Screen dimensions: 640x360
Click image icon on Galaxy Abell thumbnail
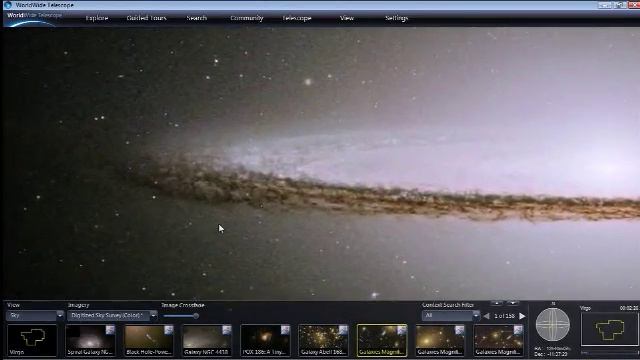pos(343,330)
